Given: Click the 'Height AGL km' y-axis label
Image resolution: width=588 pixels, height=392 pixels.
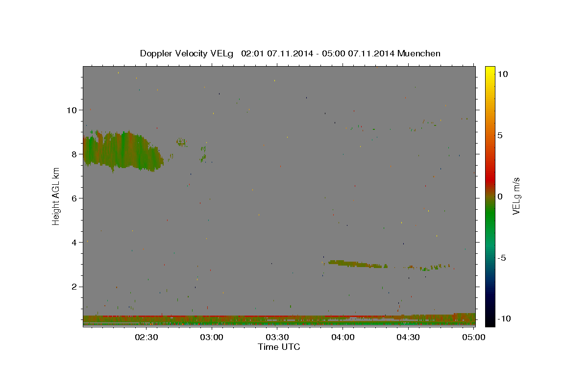Looking at the screenshot, I should [x=56, y=196].
